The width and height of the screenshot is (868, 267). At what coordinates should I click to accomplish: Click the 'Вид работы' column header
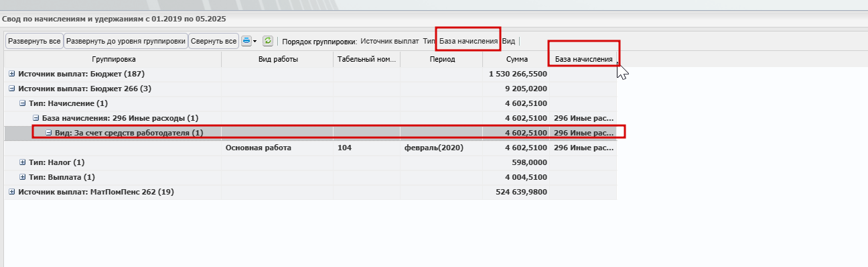278,60
